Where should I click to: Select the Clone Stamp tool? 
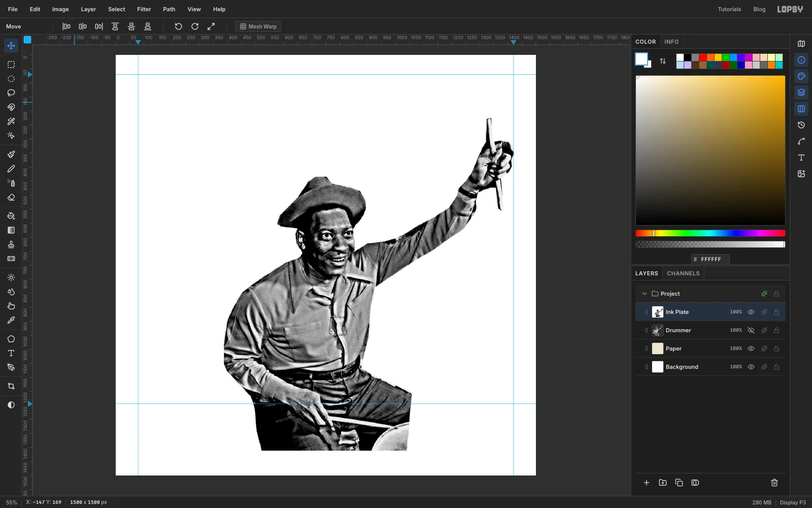(11, 244)
